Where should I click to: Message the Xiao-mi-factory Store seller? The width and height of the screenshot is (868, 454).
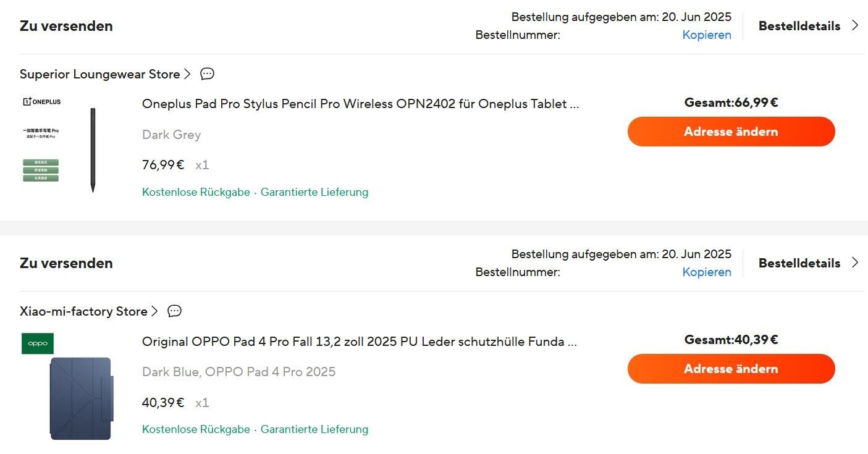(x=175, y=311)
